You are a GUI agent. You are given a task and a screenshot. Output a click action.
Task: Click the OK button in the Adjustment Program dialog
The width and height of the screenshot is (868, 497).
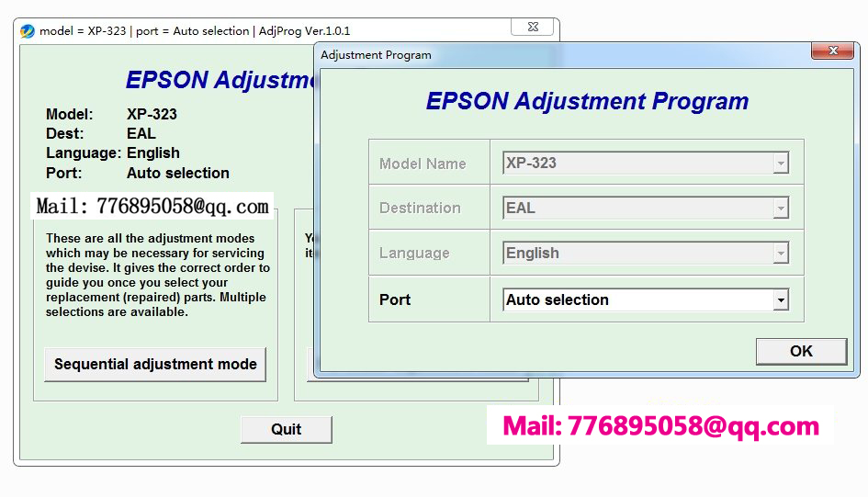coord(801,351)
